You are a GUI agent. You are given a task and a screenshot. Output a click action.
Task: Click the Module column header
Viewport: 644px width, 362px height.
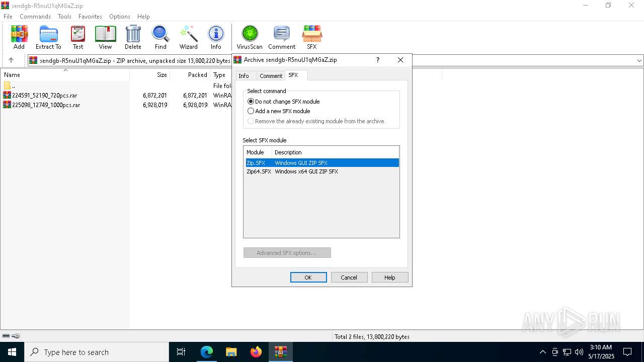258,152
